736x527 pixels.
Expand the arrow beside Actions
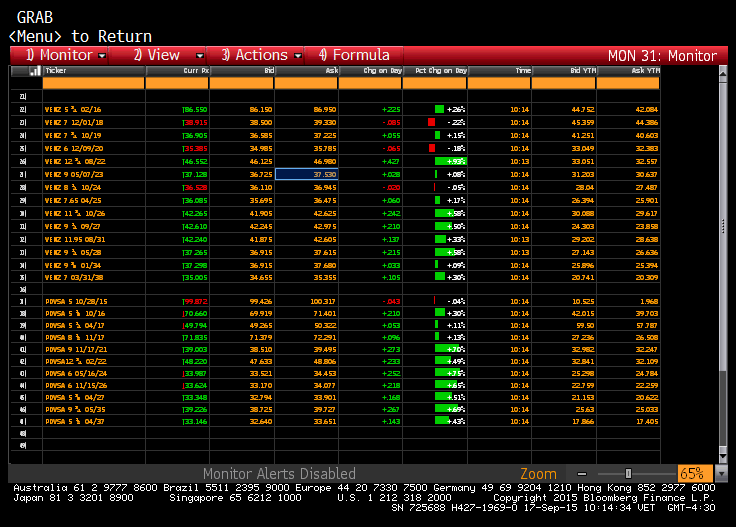298,56
